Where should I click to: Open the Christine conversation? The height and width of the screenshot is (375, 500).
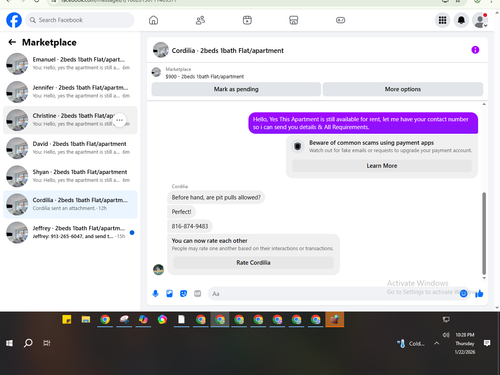(x=70, y=120)
